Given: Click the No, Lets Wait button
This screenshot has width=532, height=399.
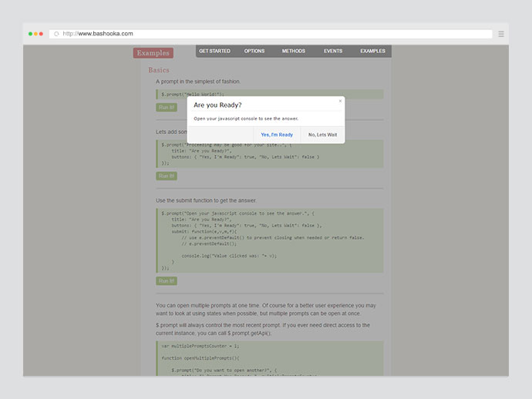Looking at the screenshot, I should (322, 135).
